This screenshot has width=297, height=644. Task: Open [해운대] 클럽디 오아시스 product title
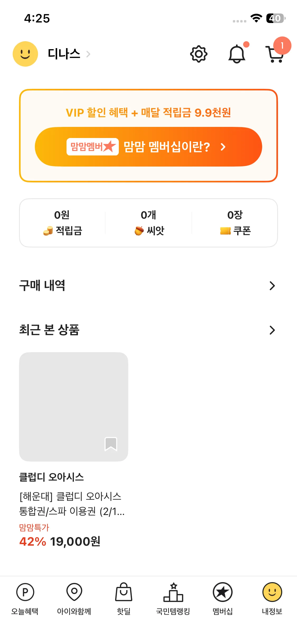point(71,504)
